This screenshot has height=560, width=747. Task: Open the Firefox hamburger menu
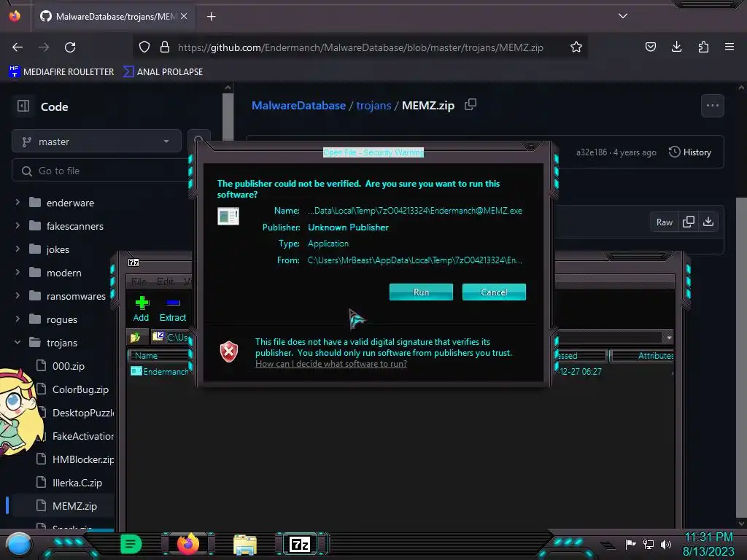coord(729,47)
